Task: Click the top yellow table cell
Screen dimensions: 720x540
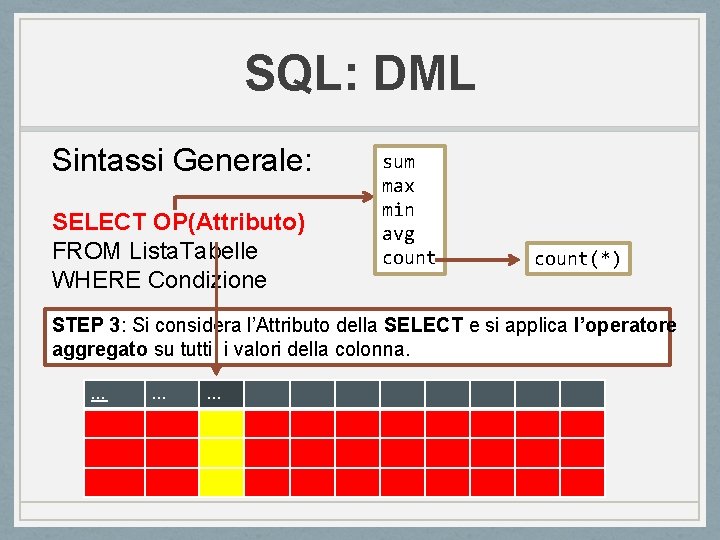Action: (x=221, y=424)
